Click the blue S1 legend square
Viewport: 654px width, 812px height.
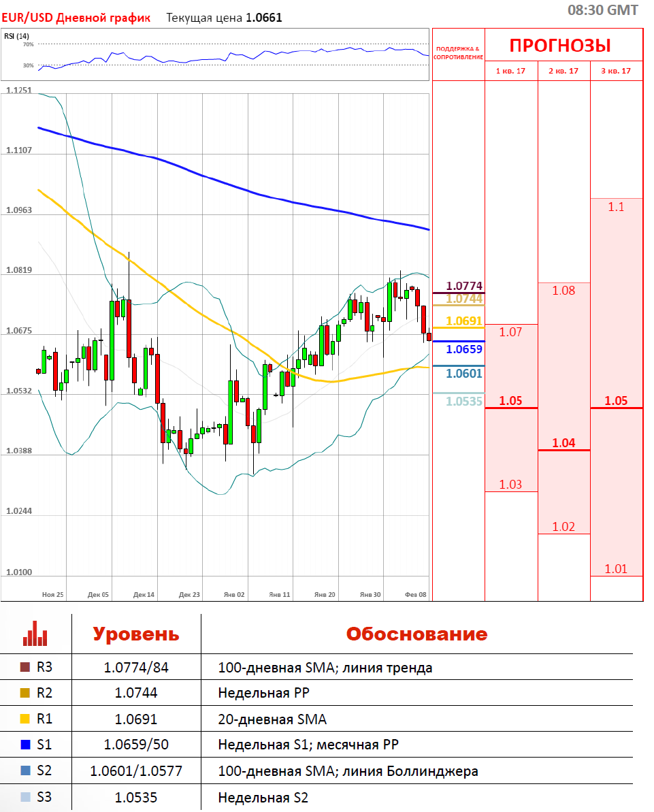[x=25, y=745]
